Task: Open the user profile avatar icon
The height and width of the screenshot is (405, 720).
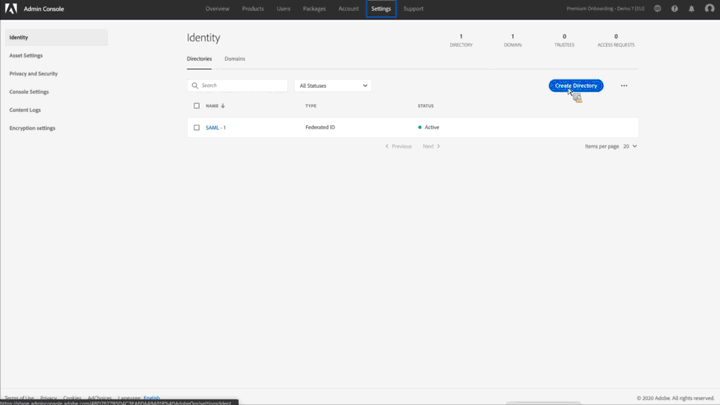Action: [709, 9]
